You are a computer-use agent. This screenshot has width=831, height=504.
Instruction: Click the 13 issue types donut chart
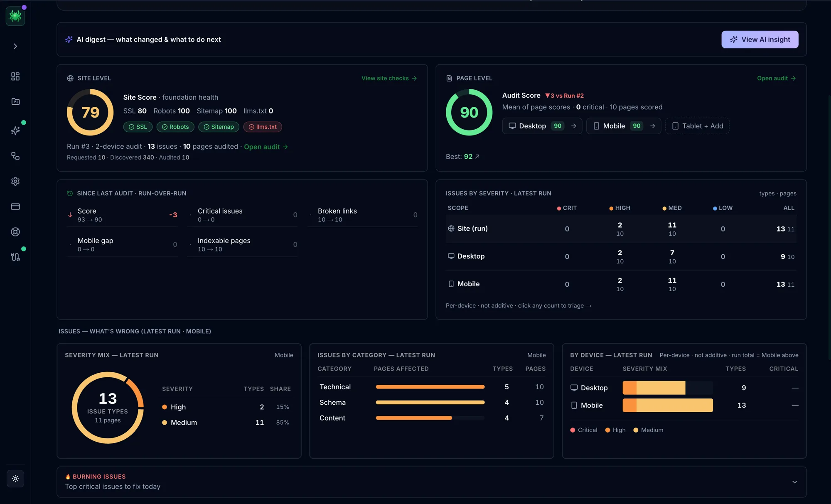pyautogui.click(x=108, y=408)
